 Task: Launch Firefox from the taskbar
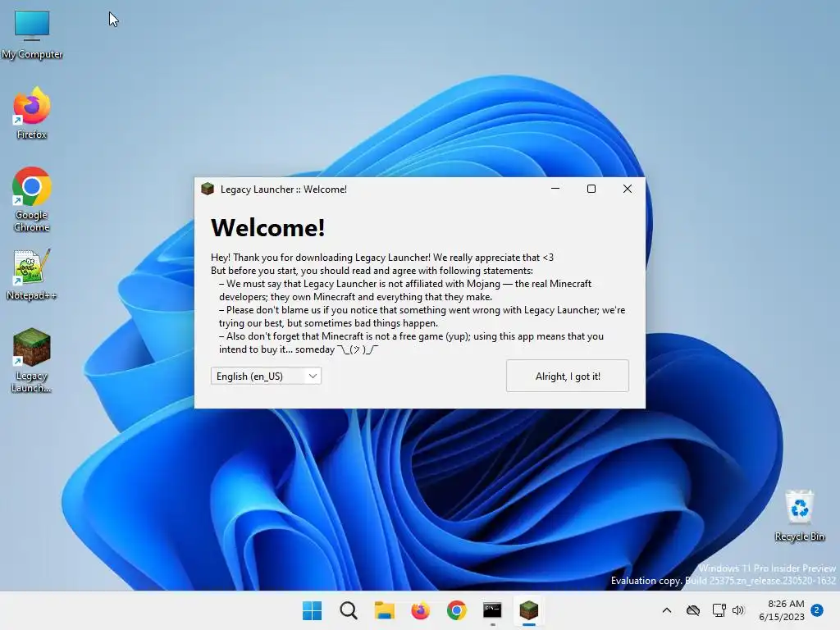pyautogui.click(x=421, y=610)
